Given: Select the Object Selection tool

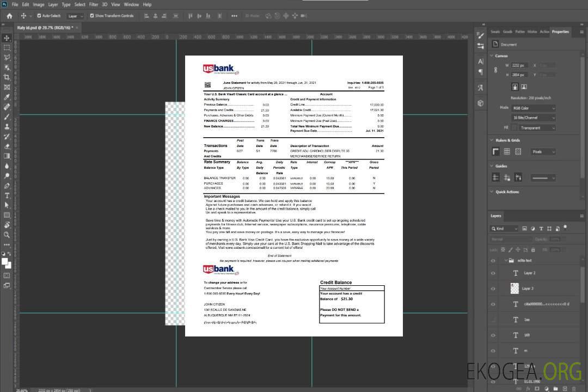Looking at the screenshot, I should [x=7, y=68].
